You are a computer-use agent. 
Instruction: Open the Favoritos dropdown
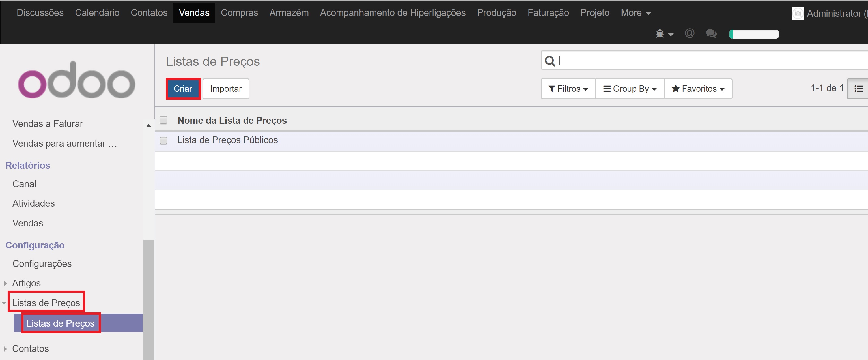pos(698,89)
